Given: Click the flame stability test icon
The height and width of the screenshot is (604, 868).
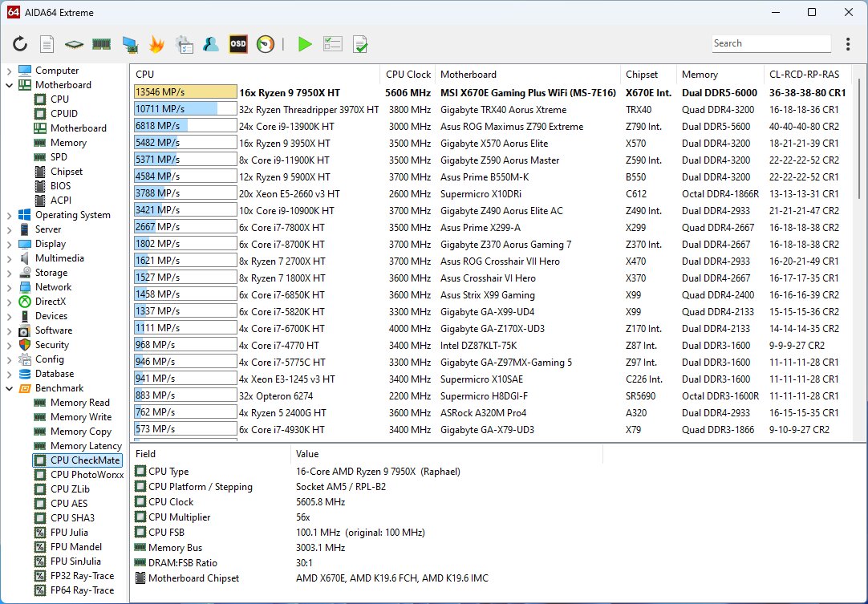Looking at the screenshot, I should coord(156,44).
